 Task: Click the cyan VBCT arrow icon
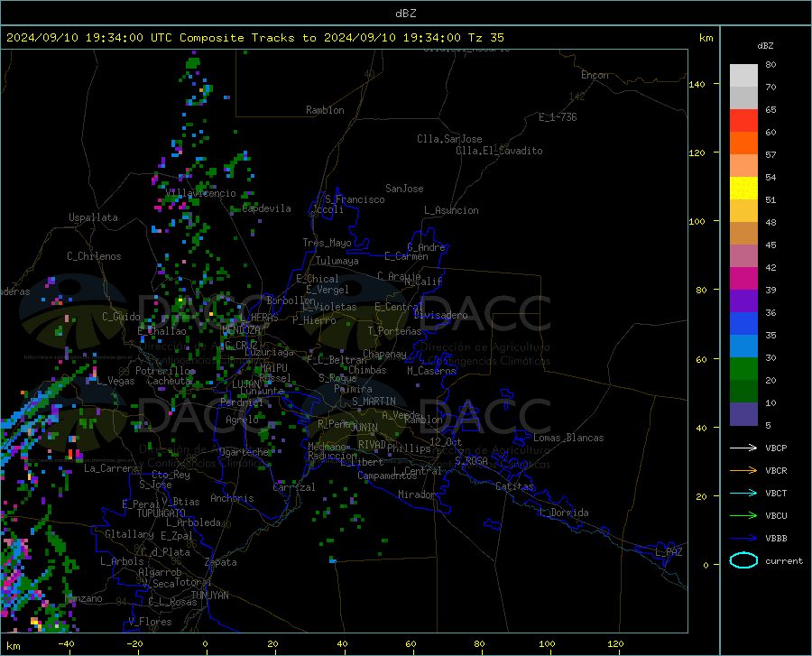point(743,493)
